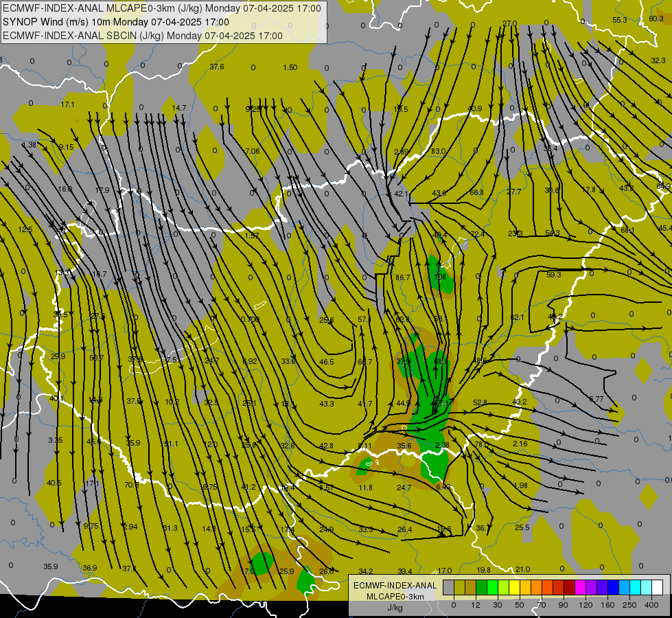Click the '1.50' map value

(x=290, y=67)
